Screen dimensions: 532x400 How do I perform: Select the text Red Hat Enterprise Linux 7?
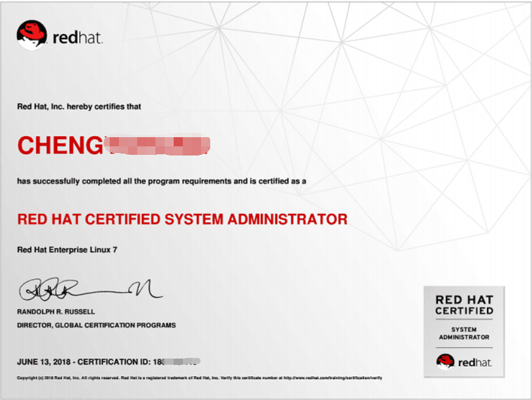pos(67,250)
